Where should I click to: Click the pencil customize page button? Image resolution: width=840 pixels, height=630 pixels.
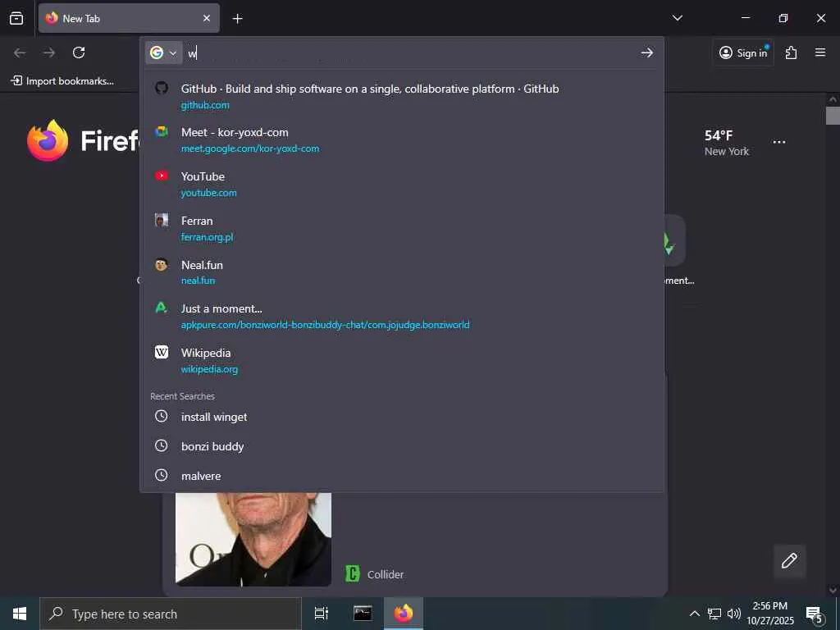(789, 561)
